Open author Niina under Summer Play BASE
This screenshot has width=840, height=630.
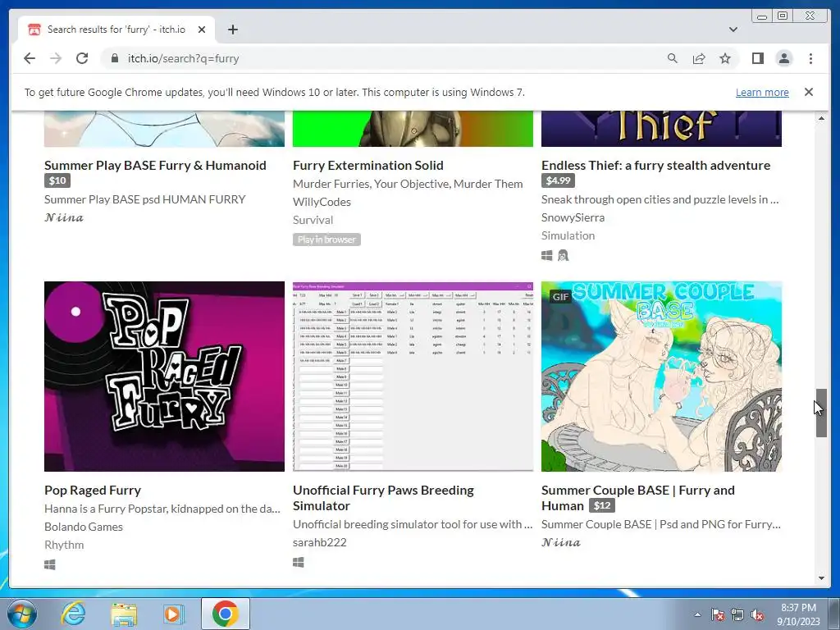point(64,217)
